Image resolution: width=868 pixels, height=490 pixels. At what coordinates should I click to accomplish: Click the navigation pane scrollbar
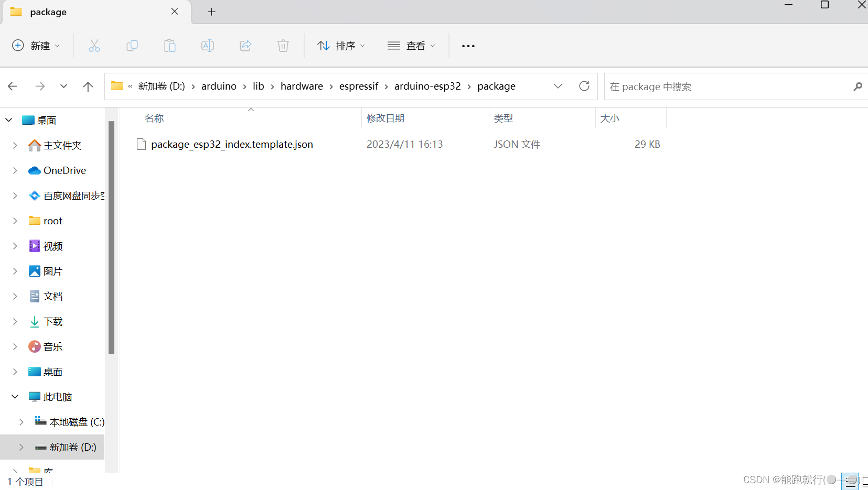(111, 237)
